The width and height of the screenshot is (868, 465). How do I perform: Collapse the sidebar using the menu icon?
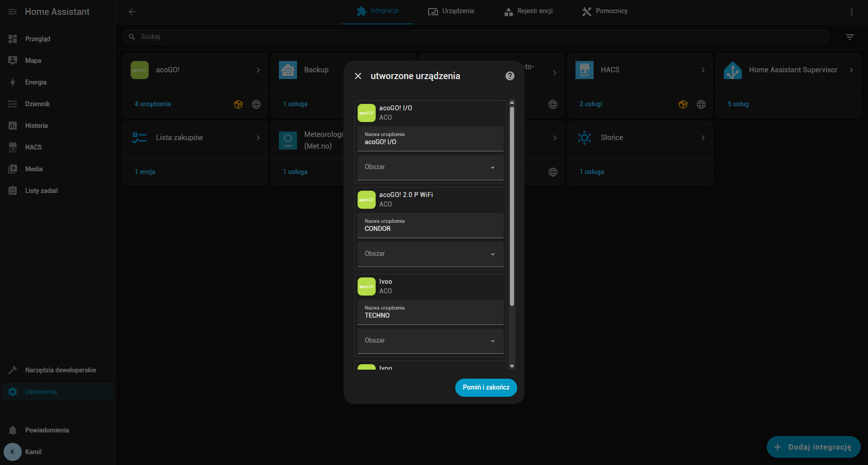click(x=13, y=12)
